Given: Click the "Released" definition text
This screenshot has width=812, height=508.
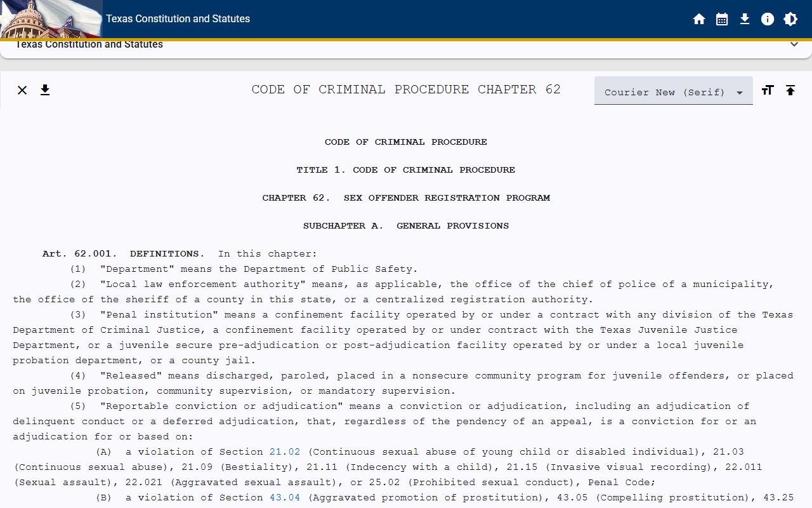Looking at the screenshot, I should point(403,384).
